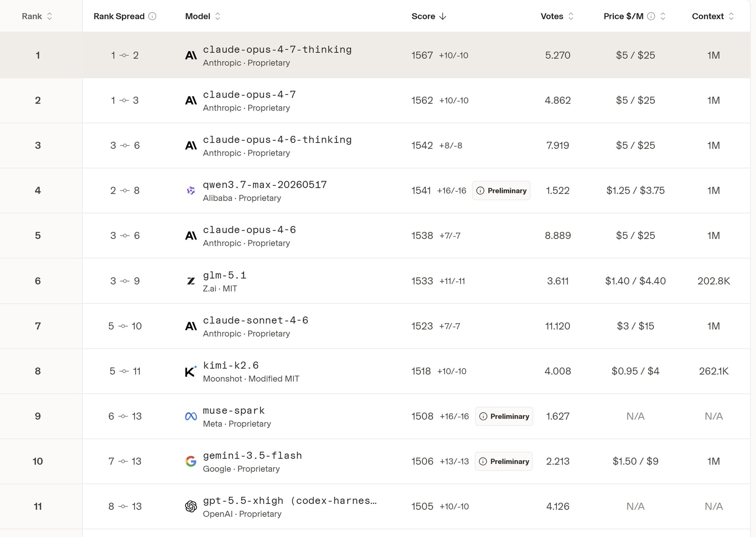Viewport: 756px width, 537px height.
Task: Open the muse-spark model link
Action: pyautogui.click(x=234, y=411)
